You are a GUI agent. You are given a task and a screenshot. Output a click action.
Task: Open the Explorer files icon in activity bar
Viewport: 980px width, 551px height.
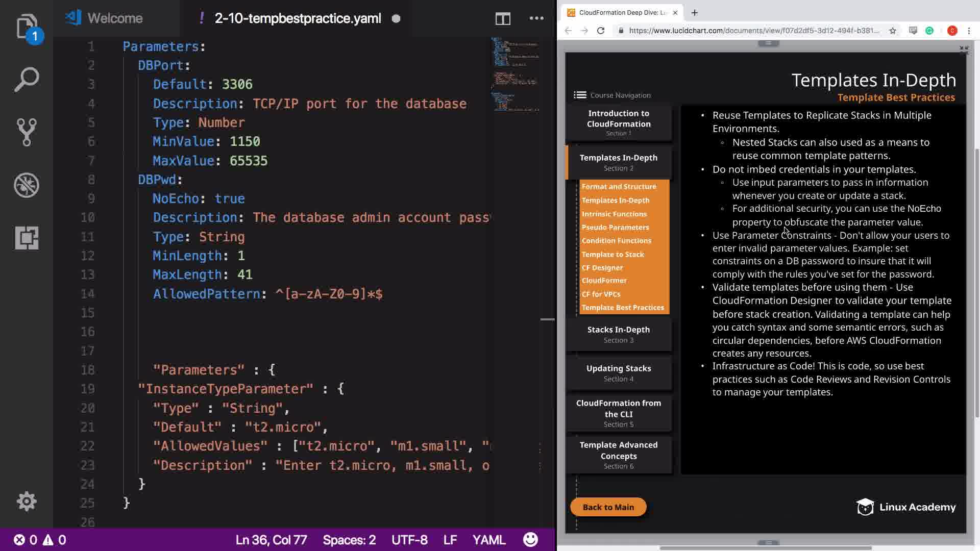coord(26,26)
